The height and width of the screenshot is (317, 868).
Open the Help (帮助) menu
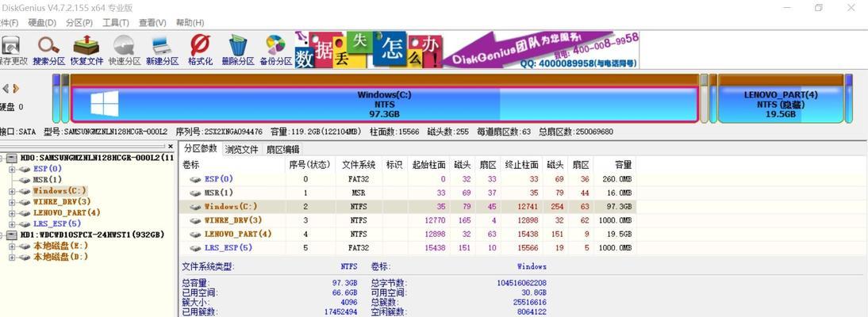click(190, 23)
